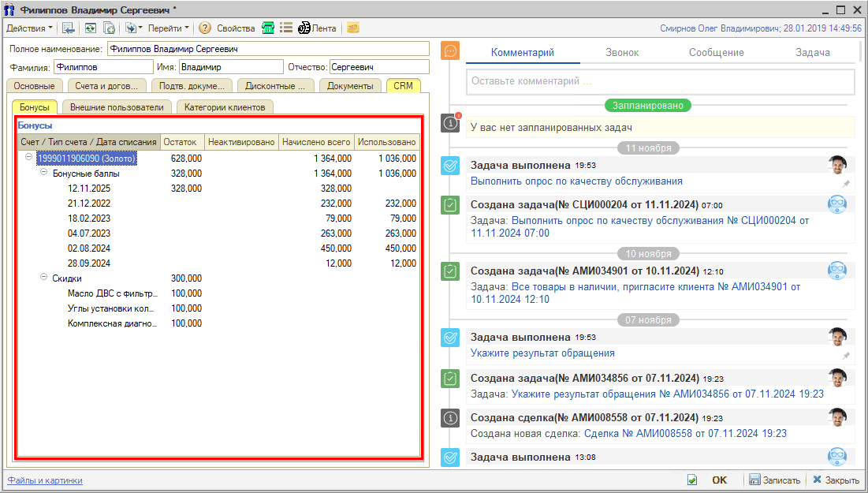The image size is (868, 493).
Task: Switch to the Звонок tab
Action: (622, 53)
